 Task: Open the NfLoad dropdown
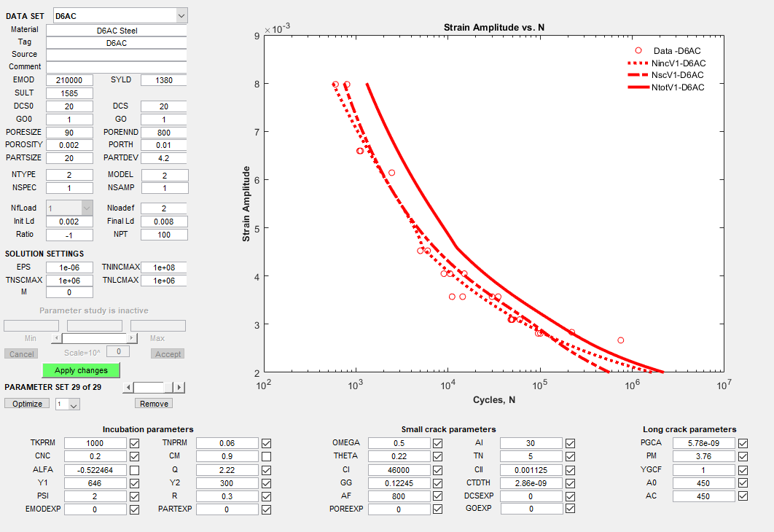pos(87,208)
